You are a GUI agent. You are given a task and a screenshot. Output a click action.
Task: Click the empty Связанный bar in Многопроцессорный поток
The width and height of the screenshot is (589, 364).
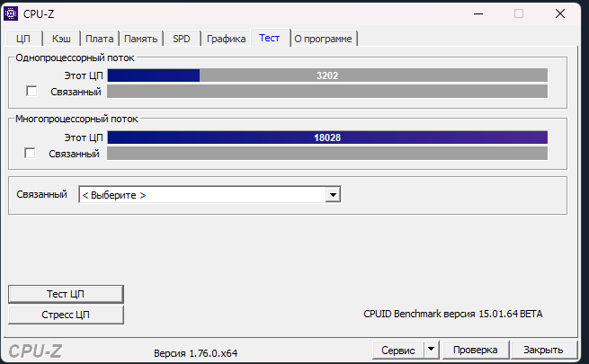pos(327,153)
